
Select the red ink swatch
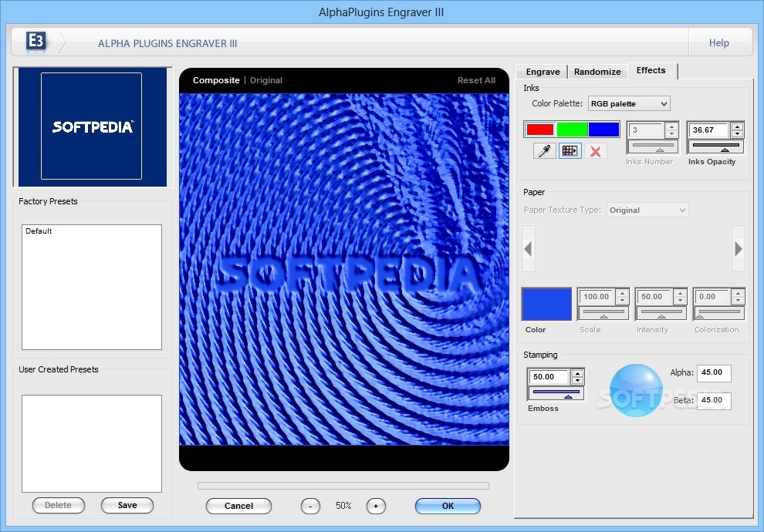click(x=539, y=130)
